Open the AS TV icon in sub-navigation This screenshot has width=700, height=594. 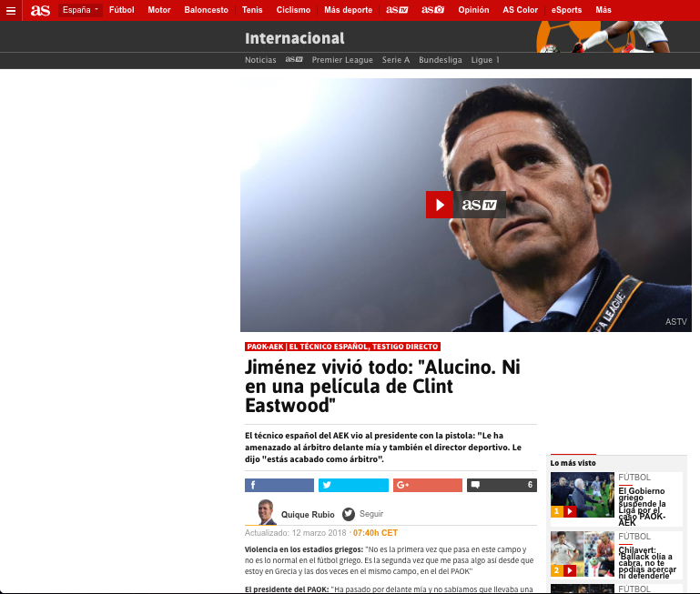294,59
